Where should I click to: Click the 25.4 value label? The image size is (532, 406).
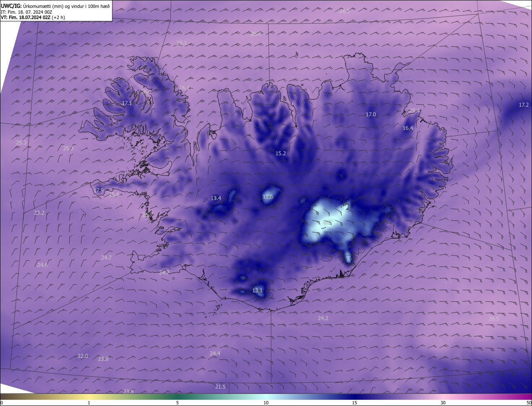(x=414, y=110)
